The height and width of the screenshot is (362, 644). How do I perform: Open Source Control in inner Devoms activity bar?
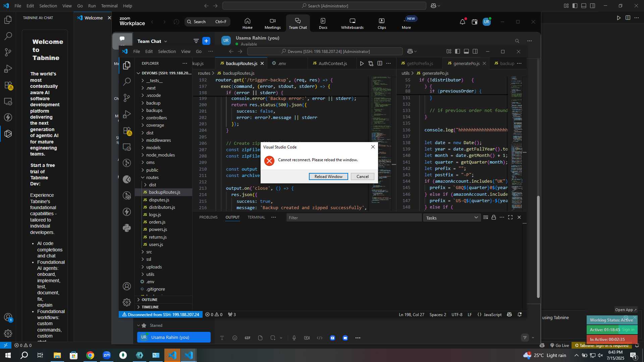pos(127,98)
